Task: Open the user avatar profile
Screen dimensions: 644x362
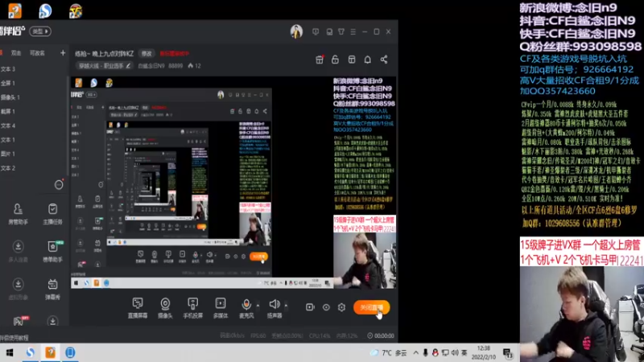Action: point(296,31)
